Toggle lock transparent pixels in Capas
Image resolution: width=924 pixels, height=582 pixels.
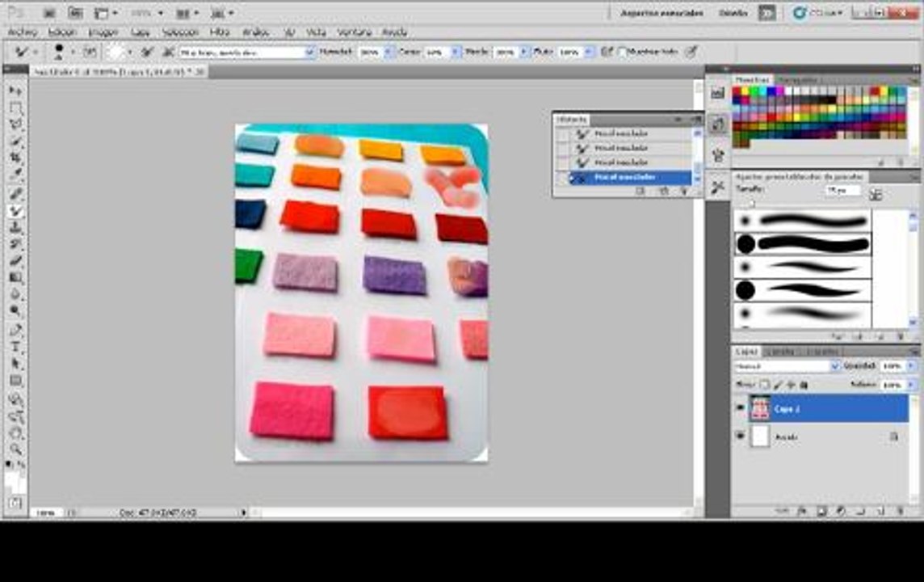[x=765, y=385]
